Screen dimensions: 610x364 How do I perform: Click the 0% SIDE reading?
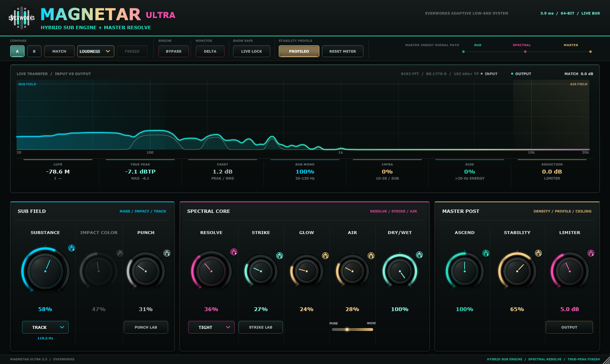(x=470, y=171)
